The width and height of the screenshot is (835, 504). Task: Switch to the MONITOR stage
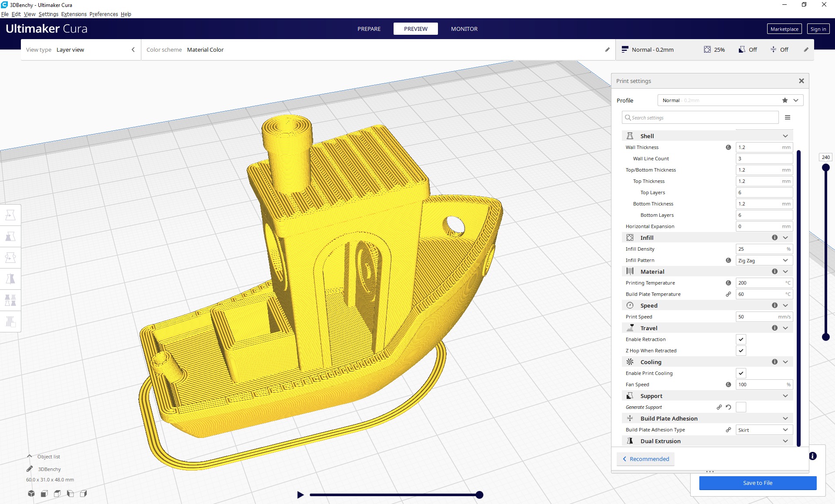[464, 29]
